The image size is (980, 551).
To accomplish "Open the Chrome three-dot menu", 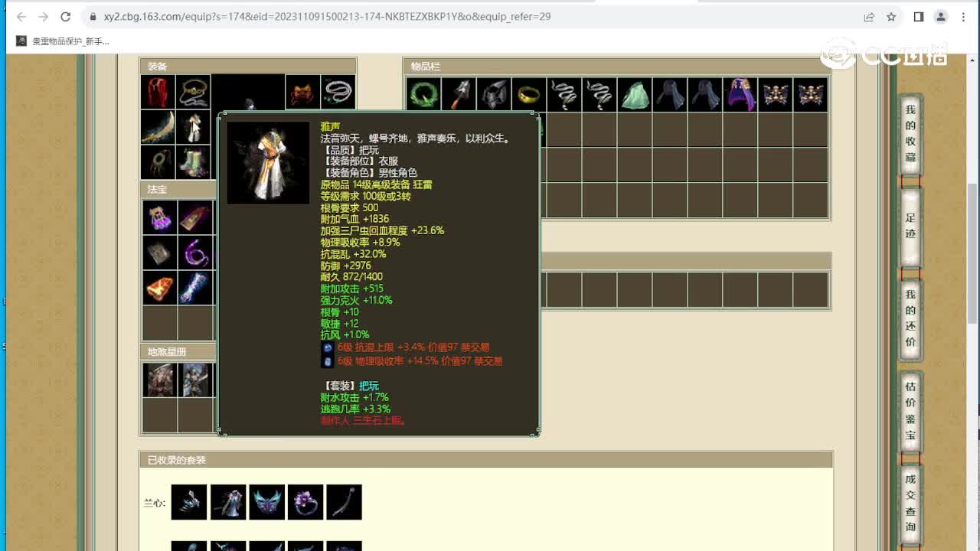I will (963, 17).
